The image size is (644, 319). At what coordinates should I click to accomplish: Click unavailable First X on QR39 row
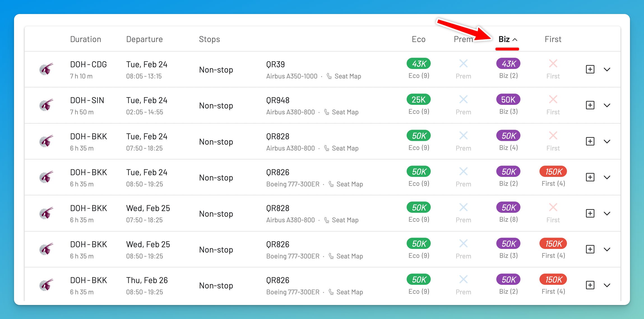pos(553,64)
